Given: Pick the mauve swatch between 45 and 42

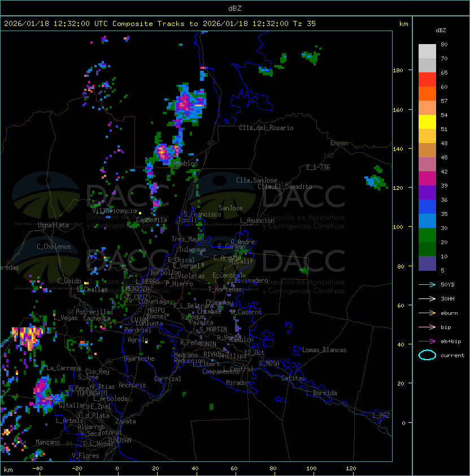Looking at the screenshot, I should [x=427, y=165].
